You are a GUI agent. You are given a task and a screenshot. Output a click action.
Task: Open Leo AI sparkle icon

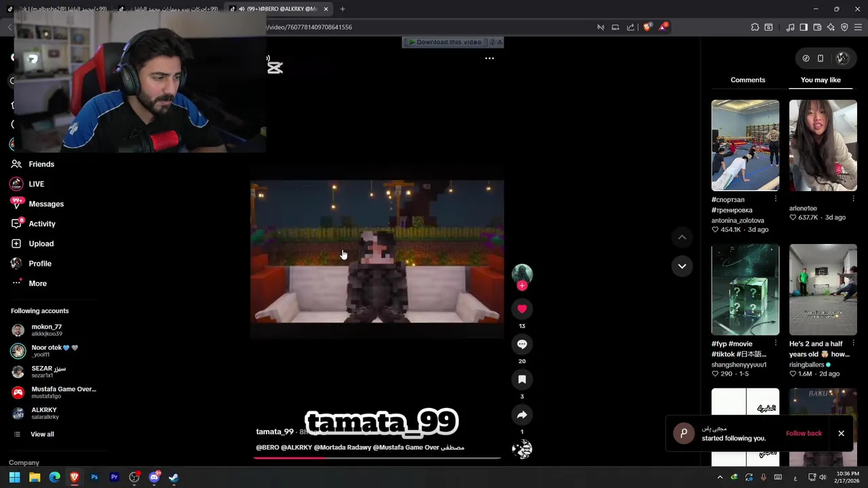click(831, 27)
